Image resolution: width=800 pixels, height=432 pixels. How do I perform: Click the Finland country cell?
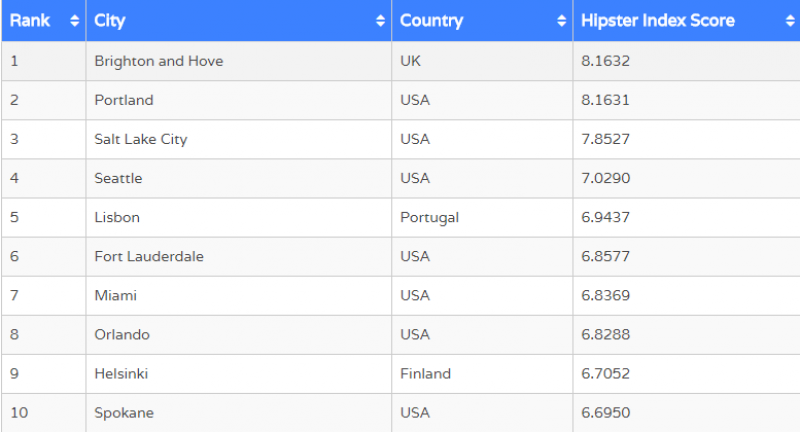(425, 374)
